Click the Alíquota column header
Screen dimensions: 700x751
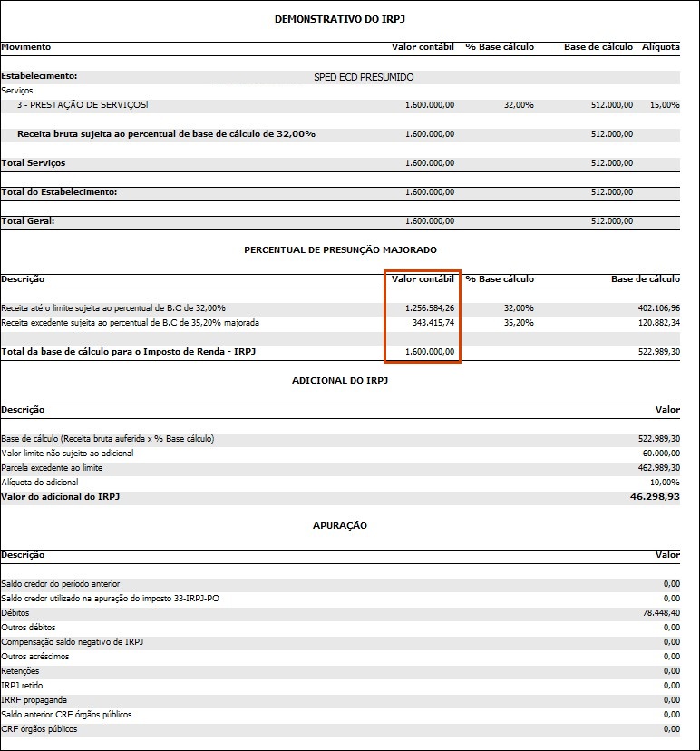point(661,47)
